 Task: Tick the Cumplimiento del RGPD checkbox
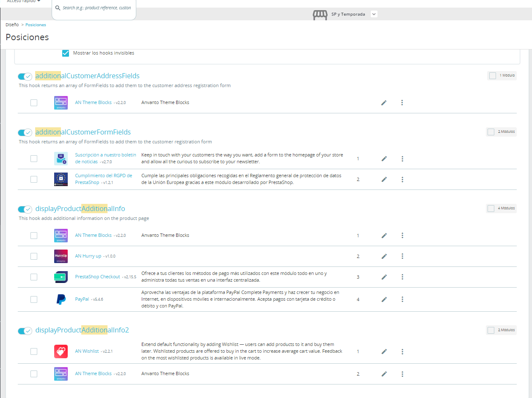pyautogui.click(x=34, y=179)
